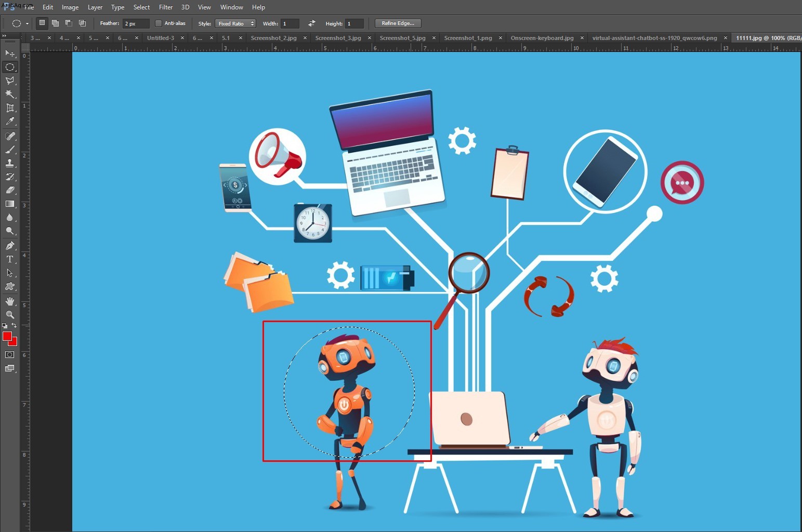This screenshot has height=532, width=802.
Task: Choose Subtract from selection mode
Action: (69, 23)
